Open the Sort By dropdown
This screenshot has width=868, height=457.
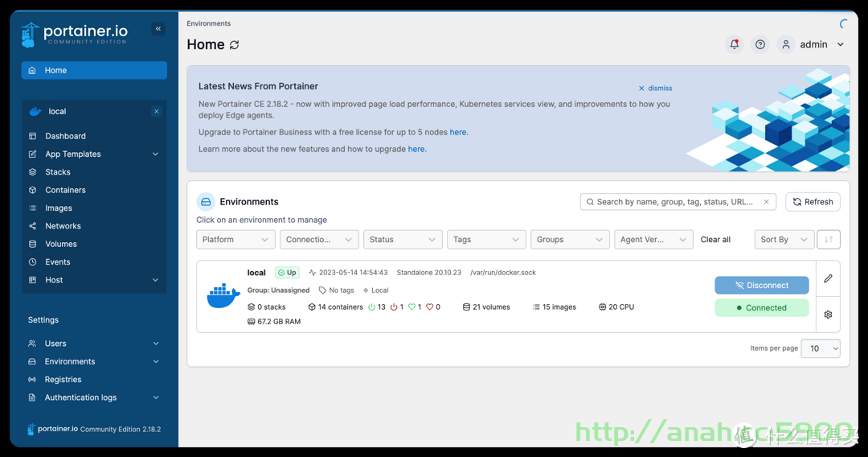(x=784, y=239)
